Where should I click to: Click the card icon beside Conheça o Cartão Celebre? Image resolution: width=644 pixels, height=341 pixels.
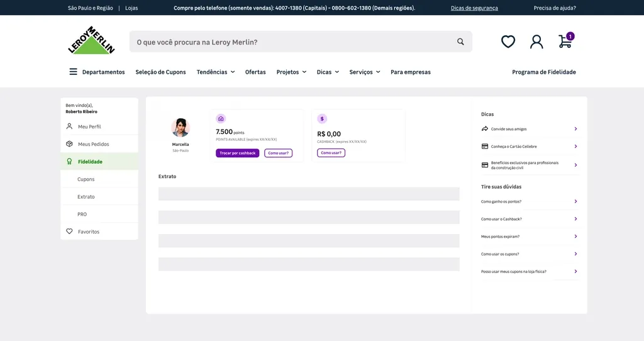[x=485, y=146]
